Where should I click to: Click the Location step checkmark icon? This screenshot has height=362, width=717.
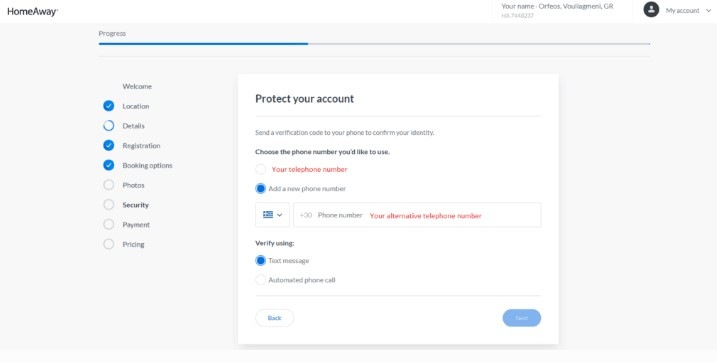click(x=108, y=106)
